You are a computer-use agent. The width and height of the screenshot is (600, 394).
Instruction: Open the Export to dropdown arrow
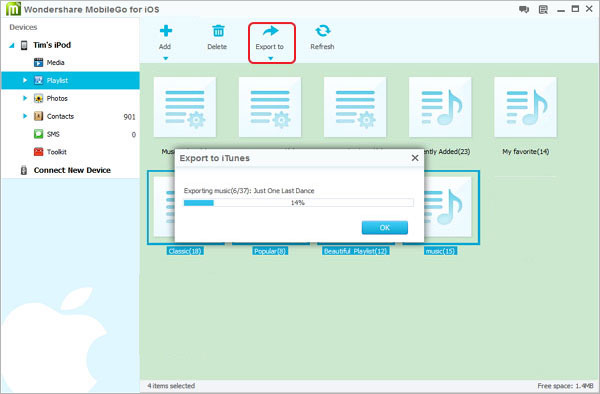[271, 59]
